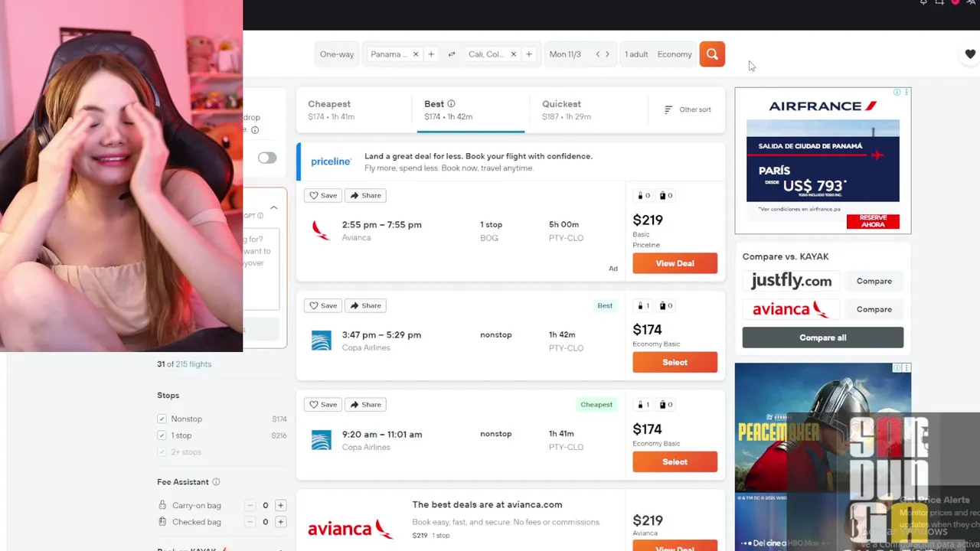Open the priceline promotional banner
Image resolution: width=980 pixels, height=551 pixels.
[x=511, y=161]
